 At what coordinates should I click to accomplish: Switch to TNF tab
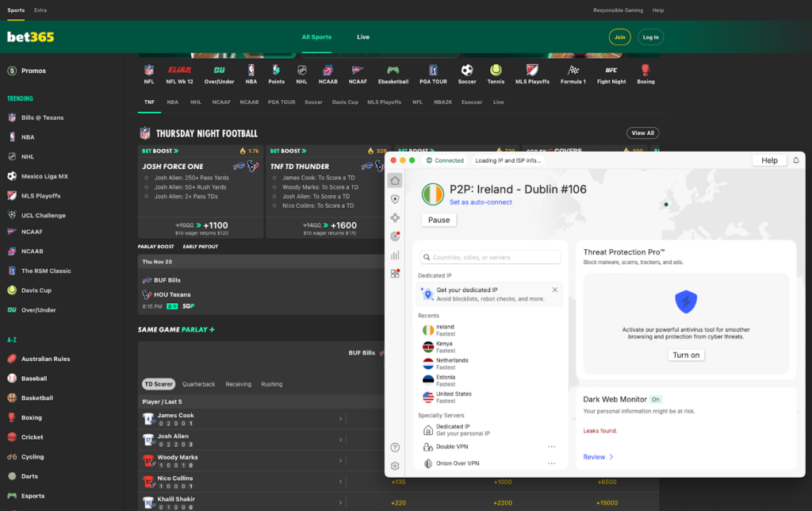[x=149, y=102]
